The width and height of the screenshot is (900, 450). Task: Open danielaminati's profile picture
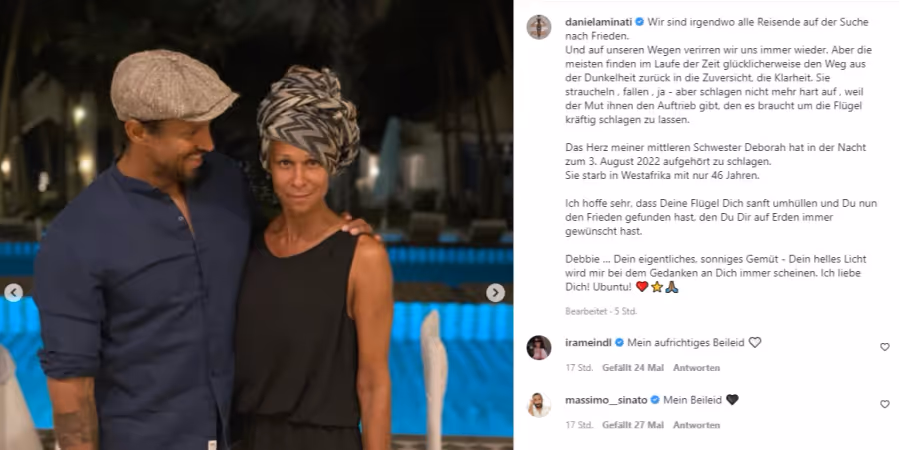tap(538, 27)
